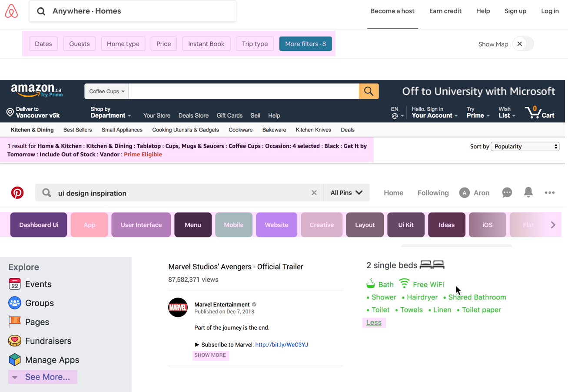Click Log in on Airbnb
The height and width of the screenshot is (392, 568).
[x=550, y=11]
